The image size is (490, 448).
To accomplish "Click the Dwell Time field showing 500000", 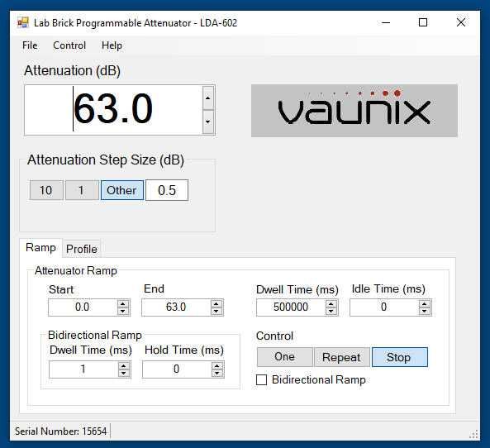I will coord(291,307).
